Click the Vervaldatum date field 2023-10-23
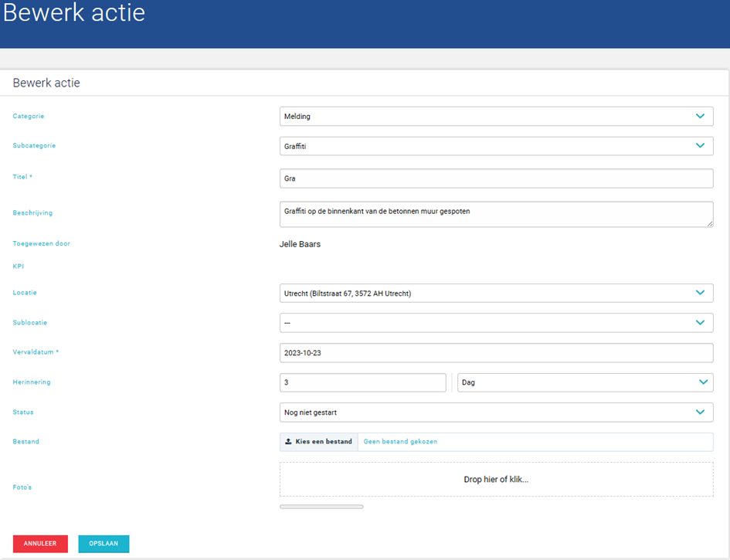The height and width of the screenshot is (560, 730). [x=496, y=353]
